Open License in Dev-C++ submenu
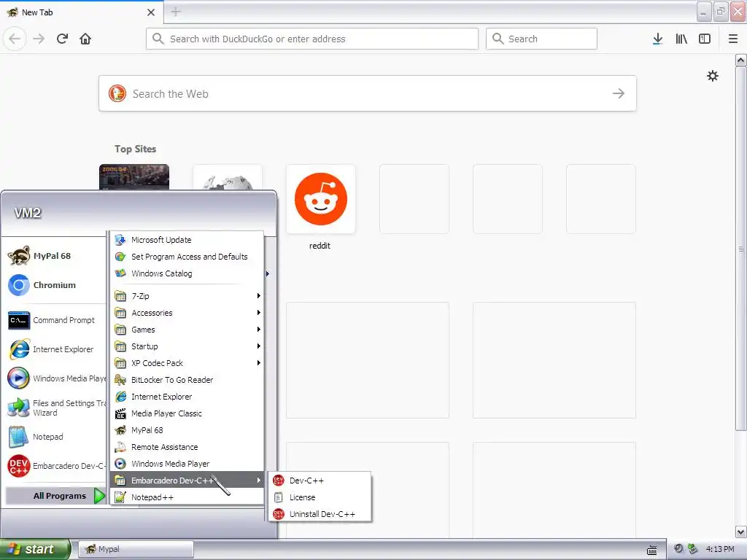The height and width of the screenshot is (560, 747). 320,497
